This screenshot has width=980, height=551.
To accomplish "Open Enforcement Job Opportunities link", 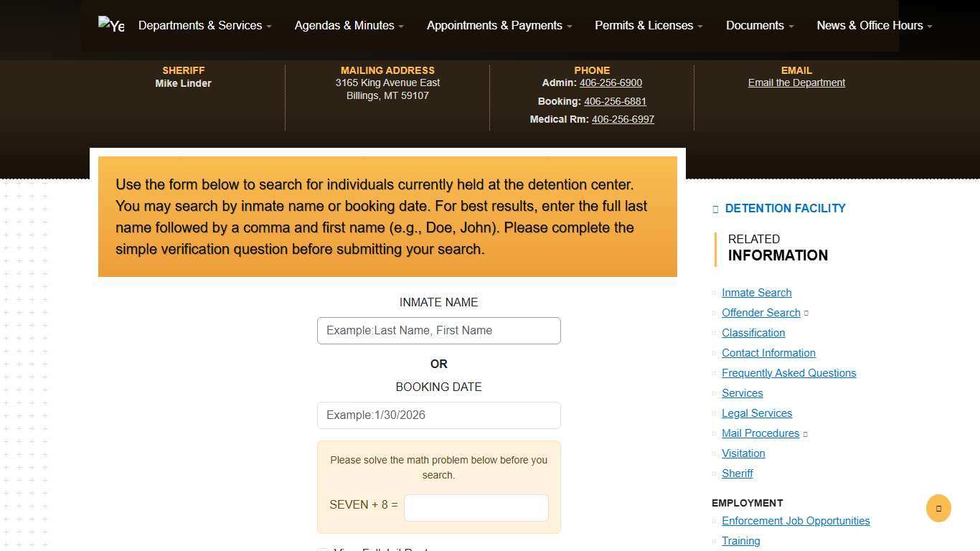I will tap(796, 521).
